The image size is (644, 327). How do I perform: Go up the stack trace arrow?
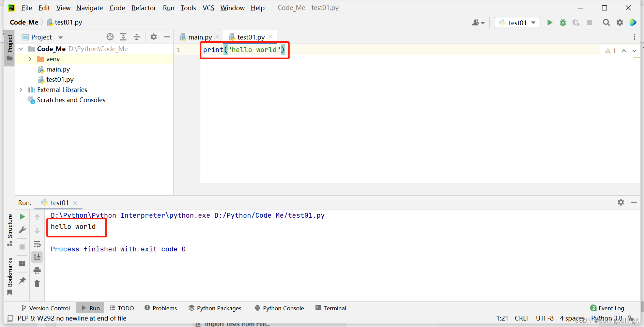tap(37, 217)
